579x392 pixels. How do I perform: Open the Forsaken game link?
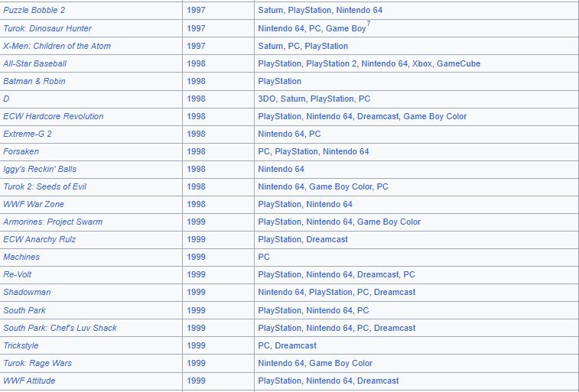21,151
